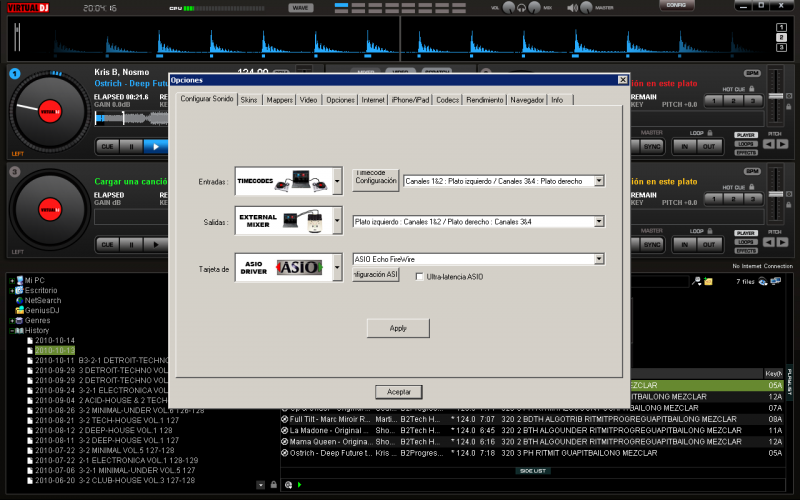The image size is (800, 500).
Task: Click the VirtualDJ logo
Action: [x=28, y=8]
